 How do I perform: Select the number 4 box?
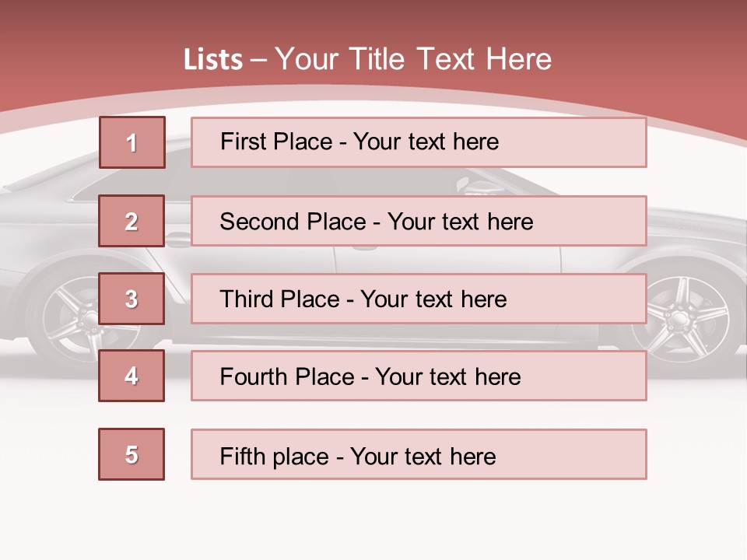[132, 376]
